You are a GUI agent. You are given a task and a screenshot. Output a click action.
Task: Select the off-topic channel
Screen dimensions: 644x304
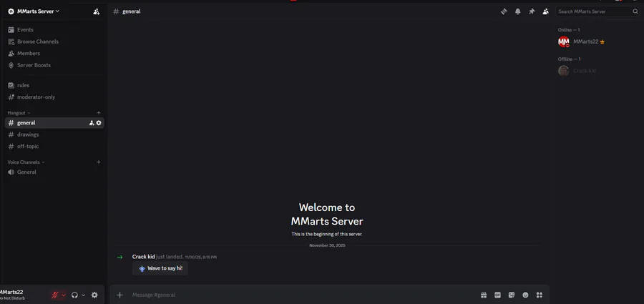click(54, 146)
